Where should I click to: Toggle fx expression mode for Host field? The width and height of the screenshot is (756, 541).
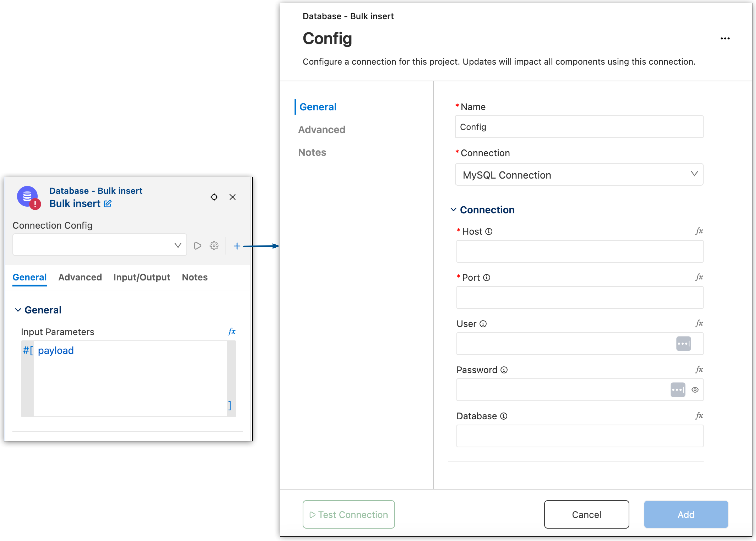click(699, 231)
